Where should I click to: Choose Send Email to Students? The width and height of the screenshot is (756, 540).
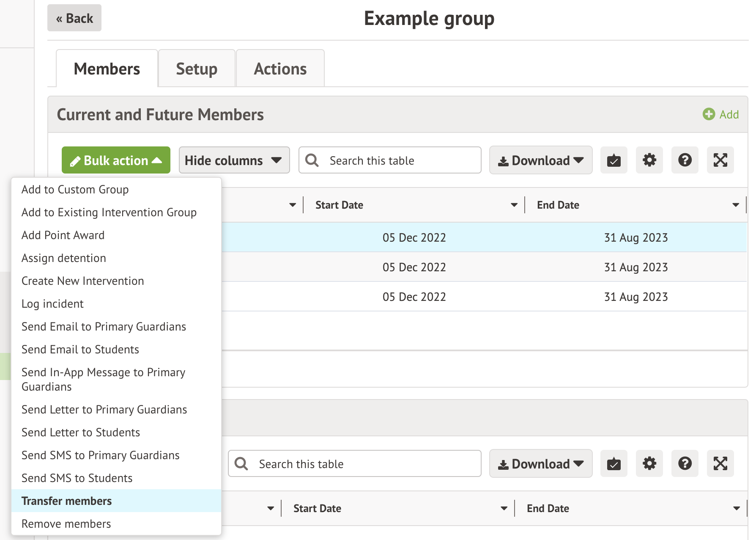tap(116, 350)
